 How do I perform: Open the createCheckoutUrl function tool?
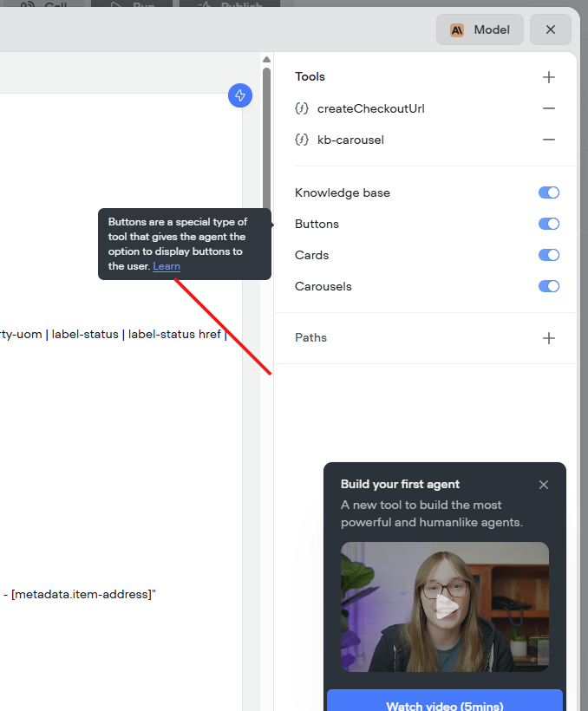[370, 109]
